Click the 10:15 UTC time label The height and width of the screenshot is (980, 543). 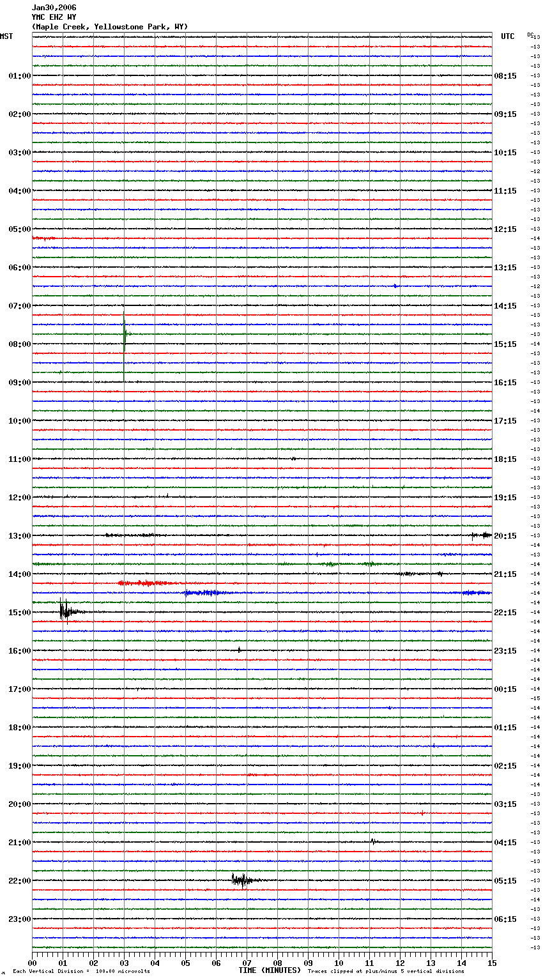[x=505, y=153]
